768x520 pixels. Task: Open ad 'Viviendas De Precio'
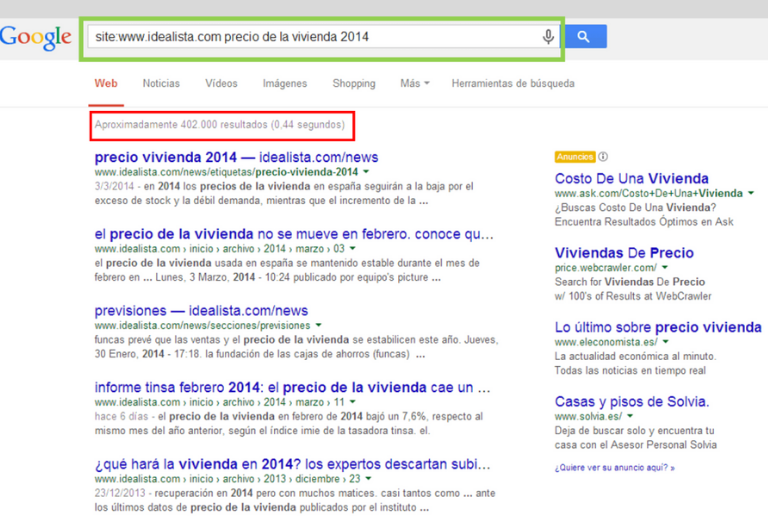click(x=624, y=253)
